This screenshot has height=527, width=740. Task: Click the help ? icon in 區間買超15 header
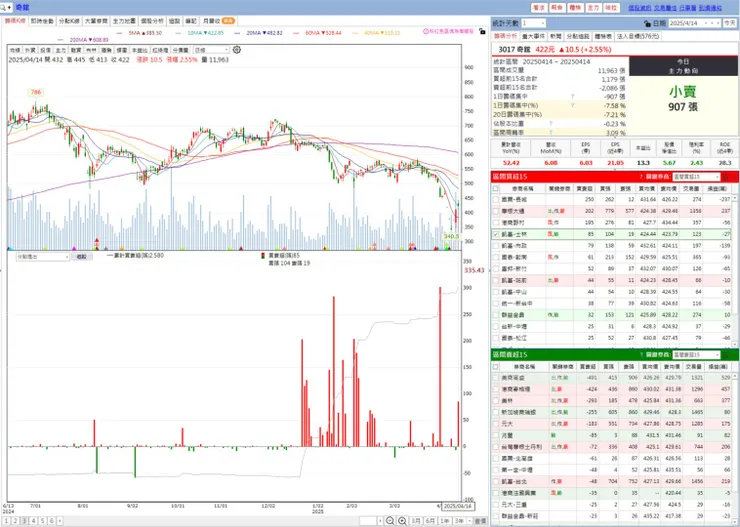click(x=641, y=177)
